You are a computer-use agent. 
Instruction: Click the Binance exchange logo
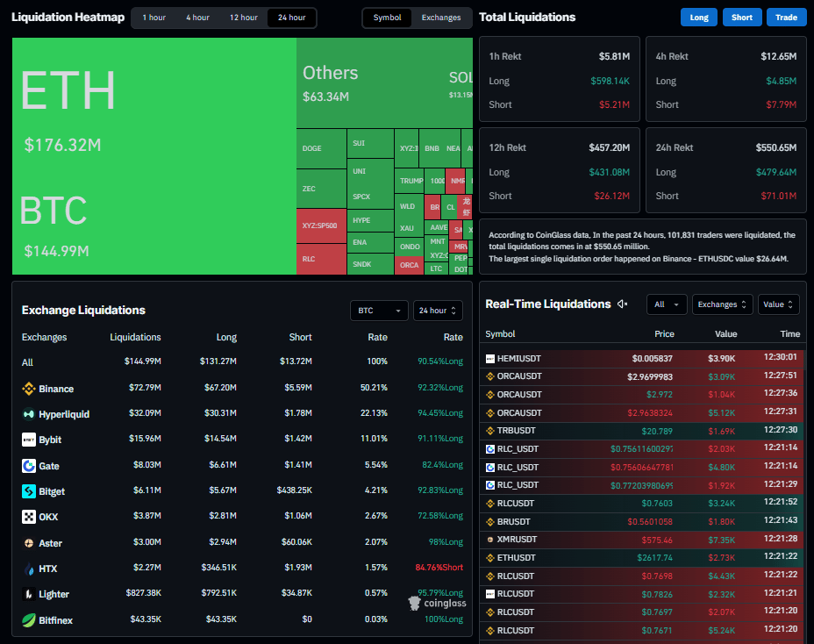point(29,389)
